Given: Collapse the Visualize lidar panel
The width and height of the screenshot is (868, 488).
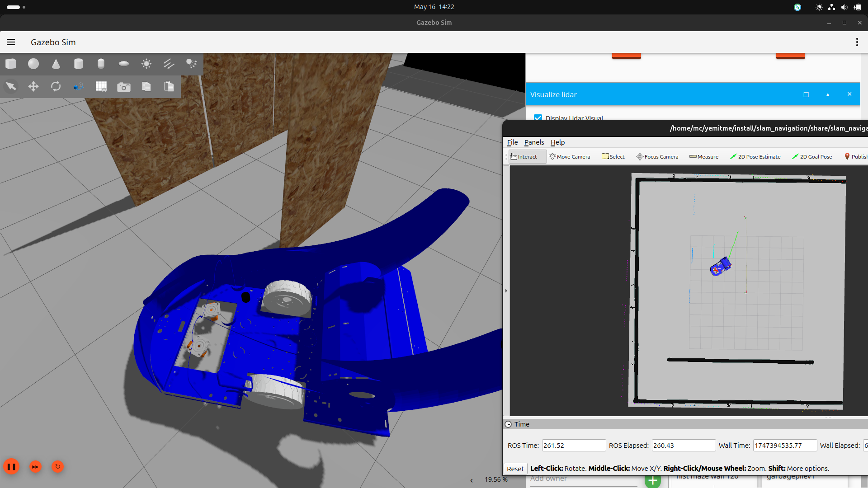Looking at the screenshot, I should click(x=828, y=94).
